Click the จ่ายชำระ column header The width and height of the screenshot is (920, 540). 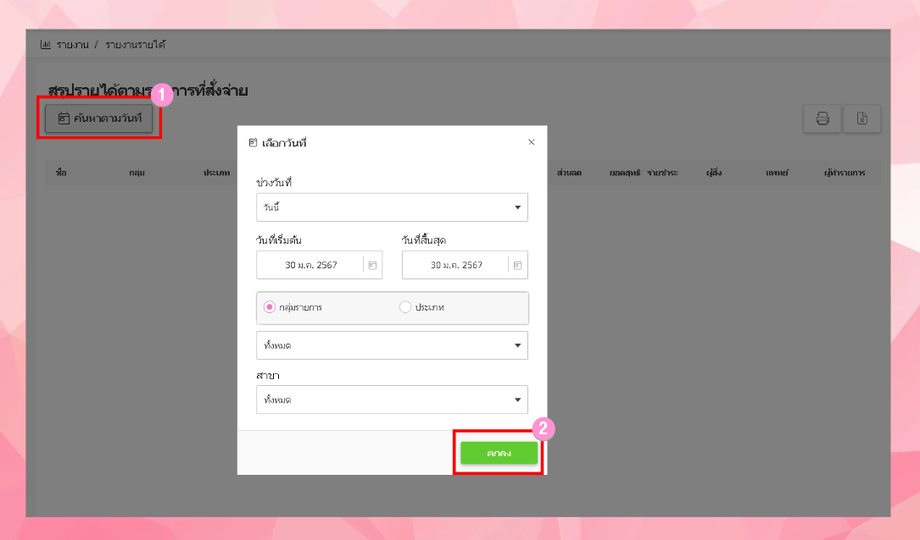(x=662, y=173)
